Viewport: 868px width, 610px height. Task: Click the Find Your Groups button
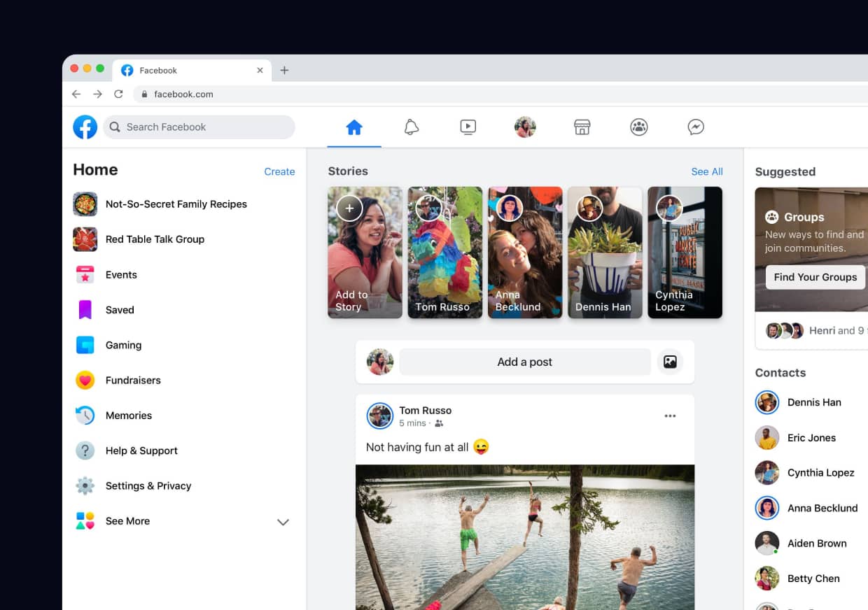click(x=815, y=277)
